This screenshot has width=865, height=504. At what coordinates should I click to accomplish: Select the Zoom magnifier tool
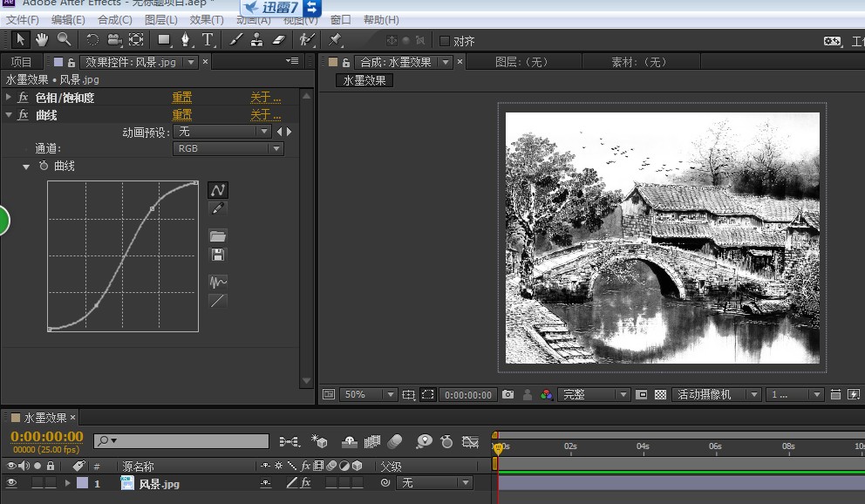[64, 39]
